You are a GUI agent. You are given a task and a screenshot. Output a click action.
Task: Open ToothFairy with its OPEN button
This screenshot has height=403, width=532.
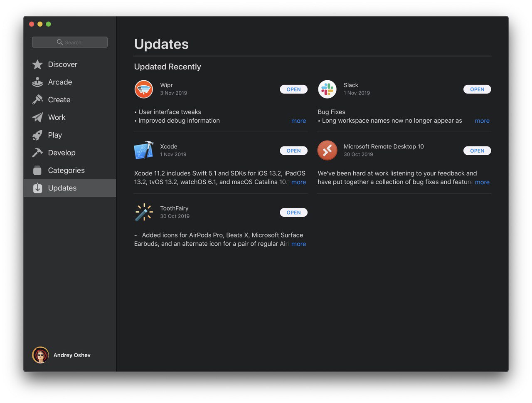(x=294, y=213)
